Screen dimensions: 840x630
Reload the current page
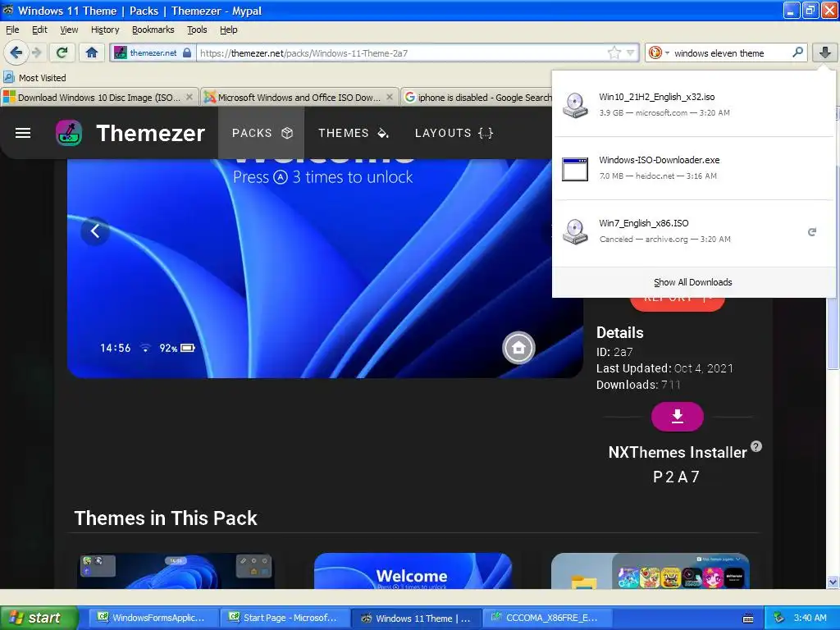pyautogui.click(x=62, y=52)
